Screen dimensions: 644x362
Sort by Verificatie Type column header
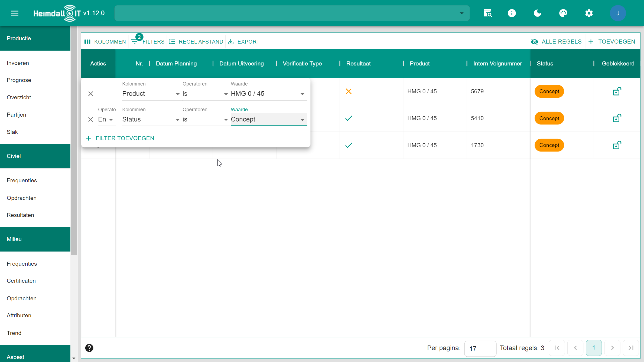(302, 64)
